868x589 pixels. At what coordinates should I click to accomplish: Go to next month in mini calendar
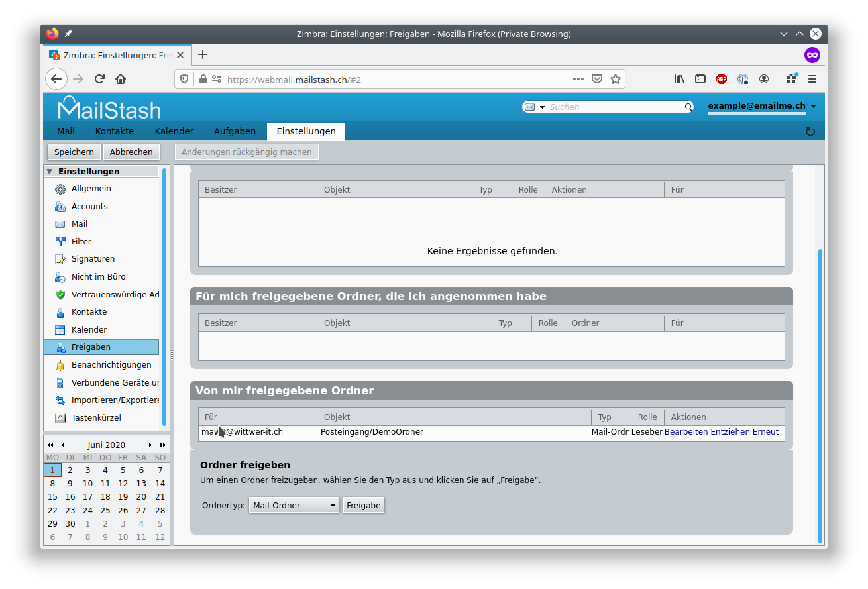[x=150, y=445]
